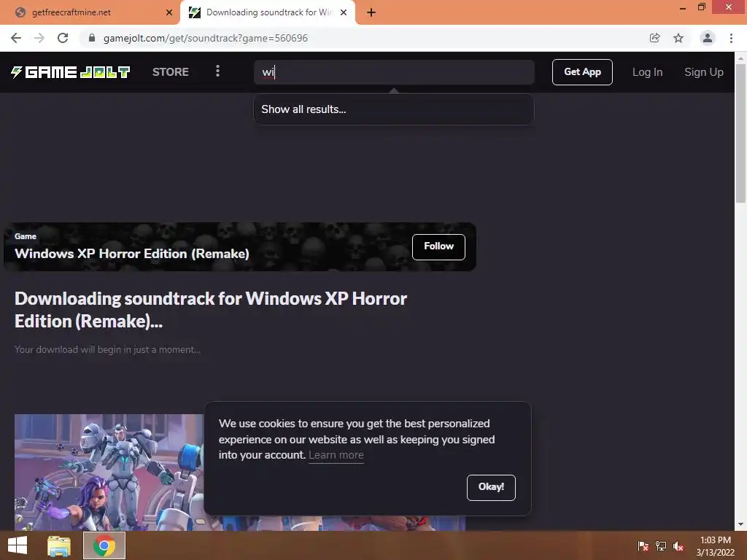Image resolution: width=747 pixels, height=560 pixels.
Task: Click the scrollbar up arrow
Action: pos(740,58)
